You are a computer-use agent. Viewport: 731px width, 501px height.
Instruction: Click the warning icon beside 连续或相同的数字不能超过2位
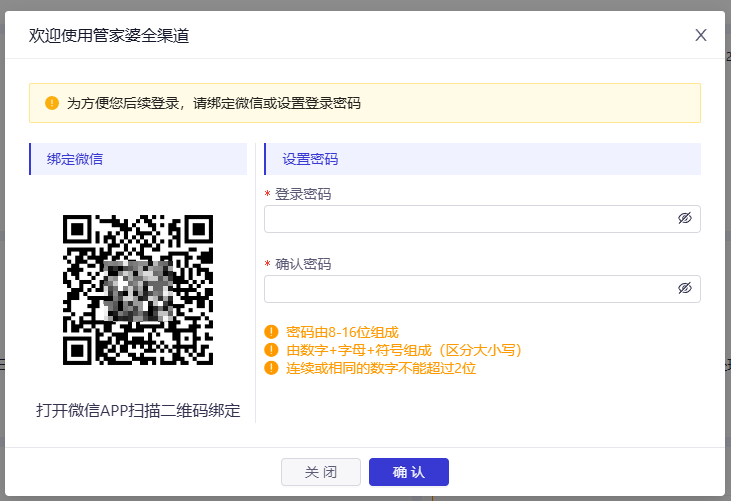click(271, 368)
